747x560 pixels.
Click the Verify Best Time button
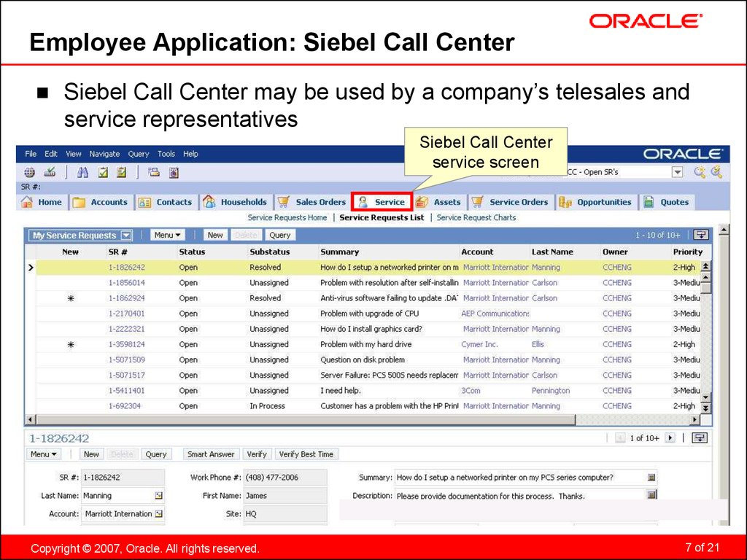[306, 454]
